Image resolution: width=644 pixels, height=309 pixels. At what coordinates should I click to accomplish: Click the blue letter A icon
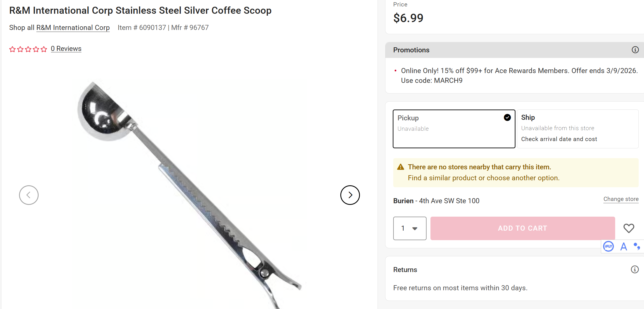coord(624,247)
